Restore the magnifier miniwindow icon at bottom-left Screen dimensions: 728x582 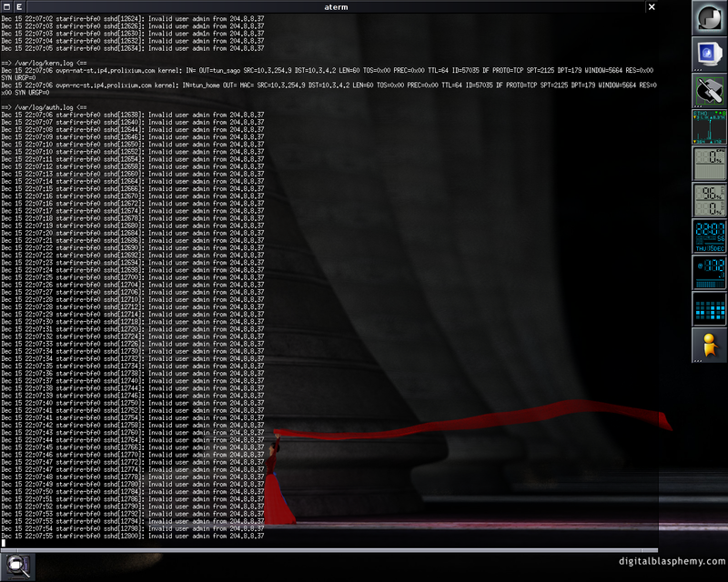point(18,566)
